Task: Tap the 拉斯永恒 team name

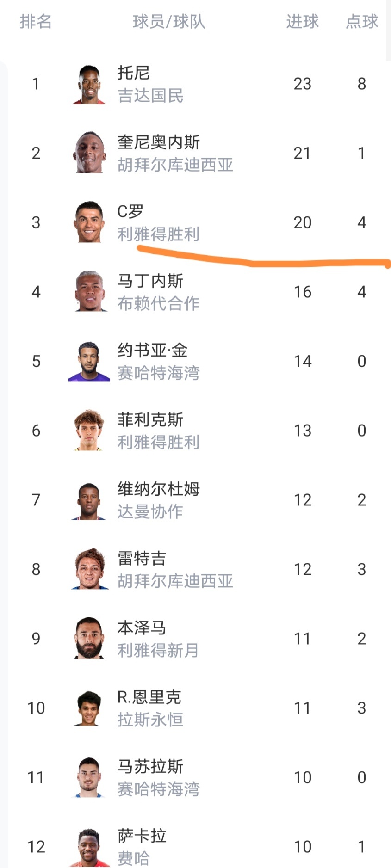Action: 150,720
